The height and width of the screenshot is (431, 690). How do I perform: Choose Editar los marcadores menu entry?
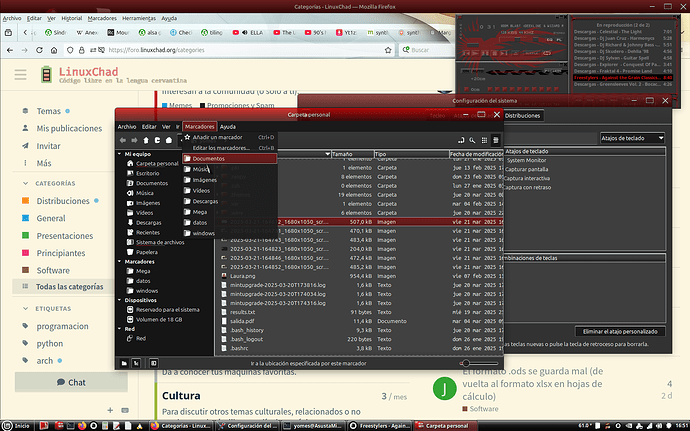(x=230, y=148)
